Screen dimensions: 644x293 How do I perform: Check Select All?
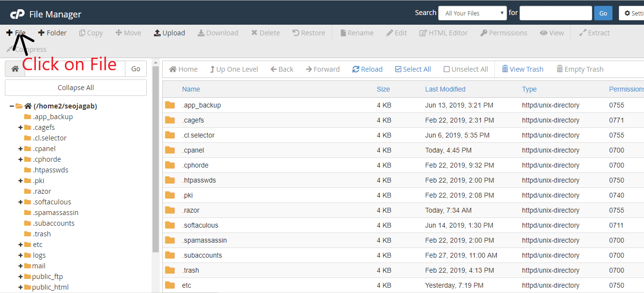coord(413,69)
